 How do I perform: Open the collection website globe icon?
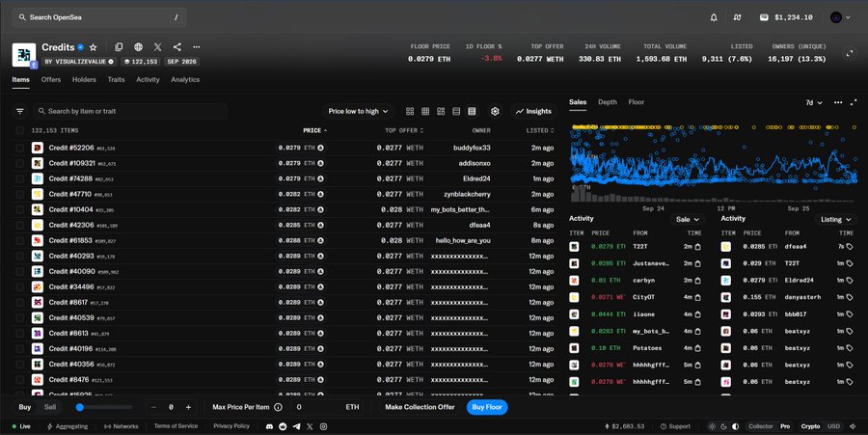click(138, 47)
